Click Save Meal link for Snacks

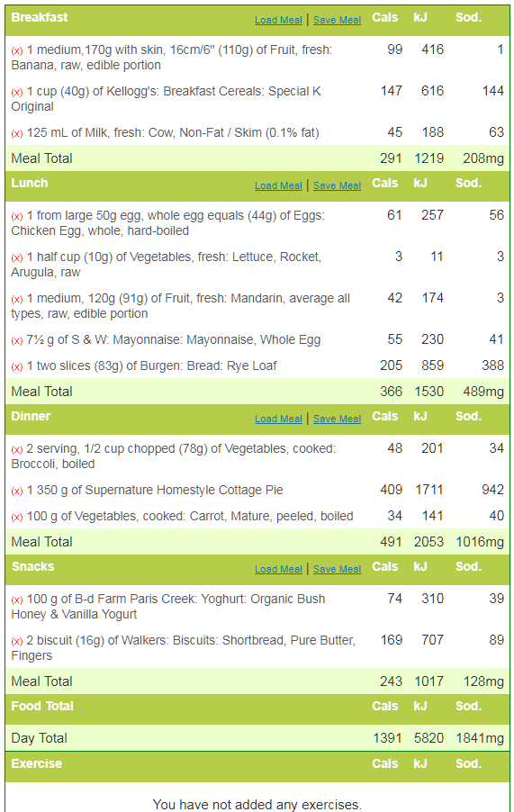pyautogui.click(x=337, y=569)
